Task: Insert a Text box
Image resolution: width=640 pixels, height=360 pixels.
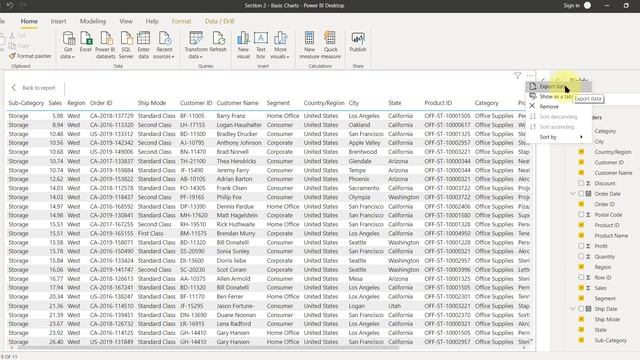Action: (261, 44)
